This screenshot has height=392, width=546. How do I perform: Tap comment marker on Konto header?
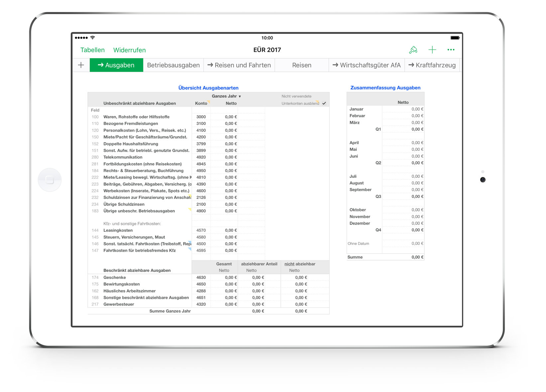click(209, 102)
